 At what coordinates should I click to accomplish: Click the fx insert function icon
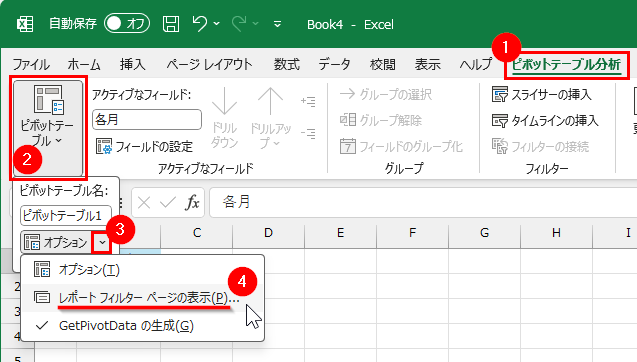coord(192,202)
